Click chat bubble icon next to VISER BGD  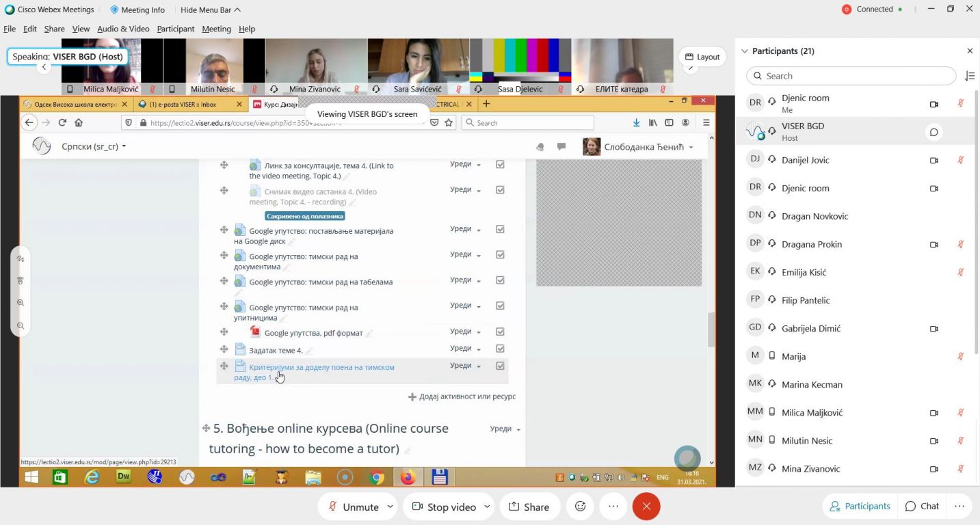coord(933,132)
